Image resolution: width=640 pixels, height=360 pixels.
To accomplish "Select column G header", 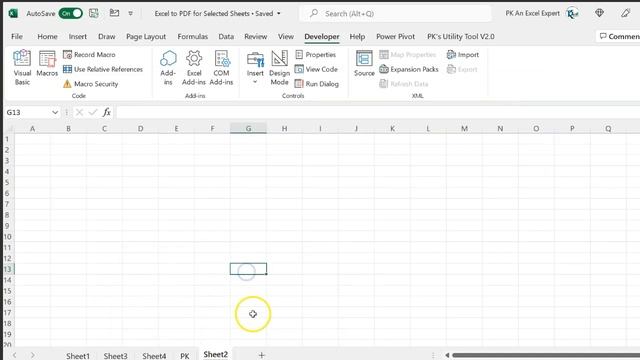I will (248, 129).
